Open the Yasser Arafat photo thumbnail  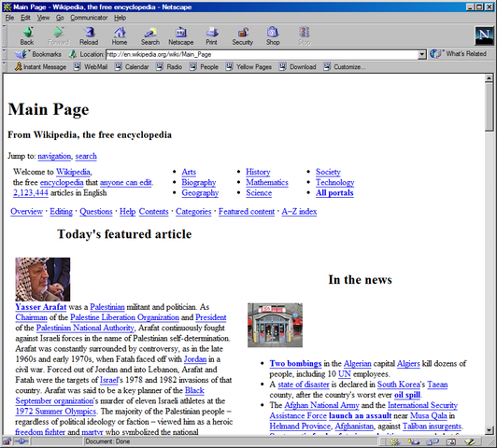point(43,279)
